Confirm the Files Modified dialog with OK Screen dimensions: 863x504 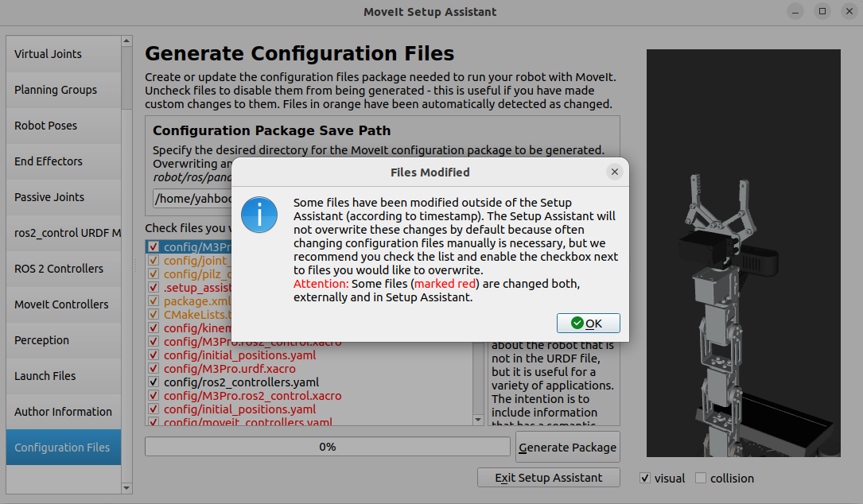tap(589, 323)
